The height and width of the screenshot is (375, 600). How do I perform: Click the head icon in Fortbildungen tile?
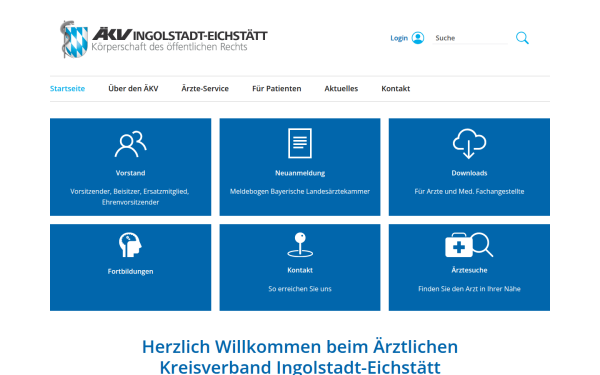(x=130, y=245)
